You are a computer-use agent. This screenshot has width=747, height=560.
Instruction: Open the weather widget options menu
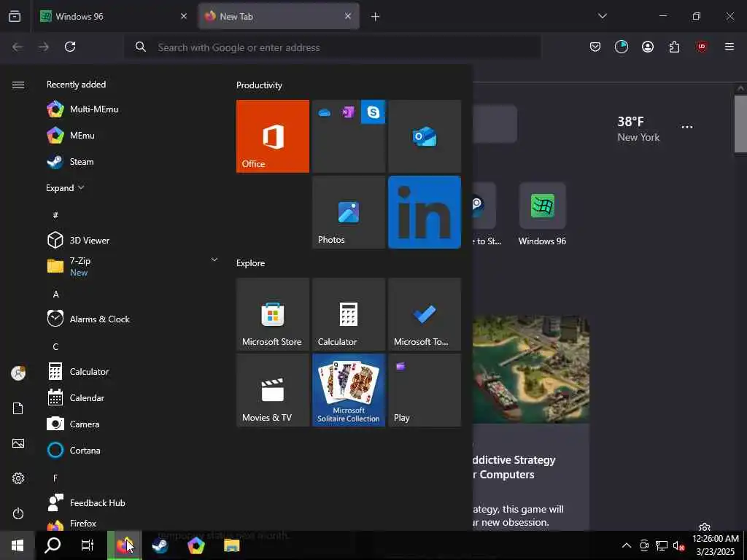pyautogui.click(x=686, y=127)
